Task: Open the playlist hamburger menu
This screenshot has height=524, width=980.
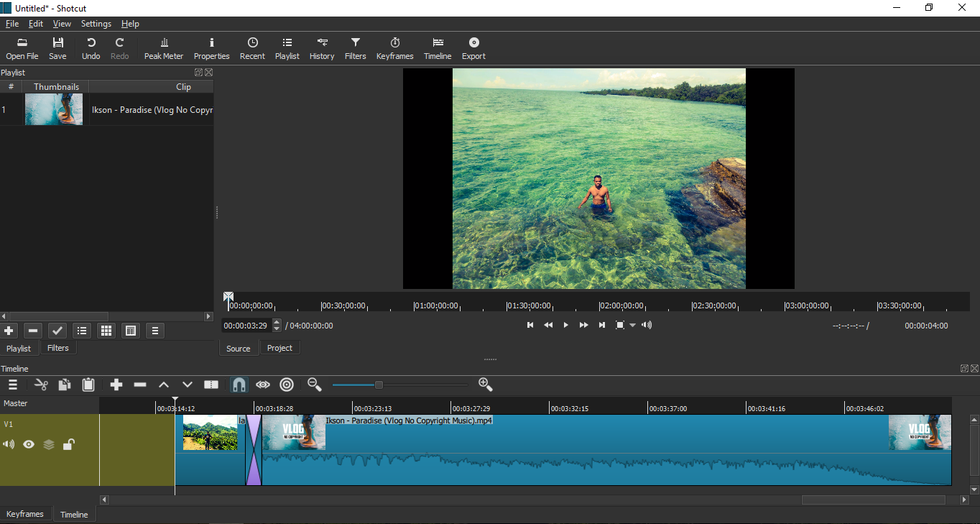Action: pos(155,331)
